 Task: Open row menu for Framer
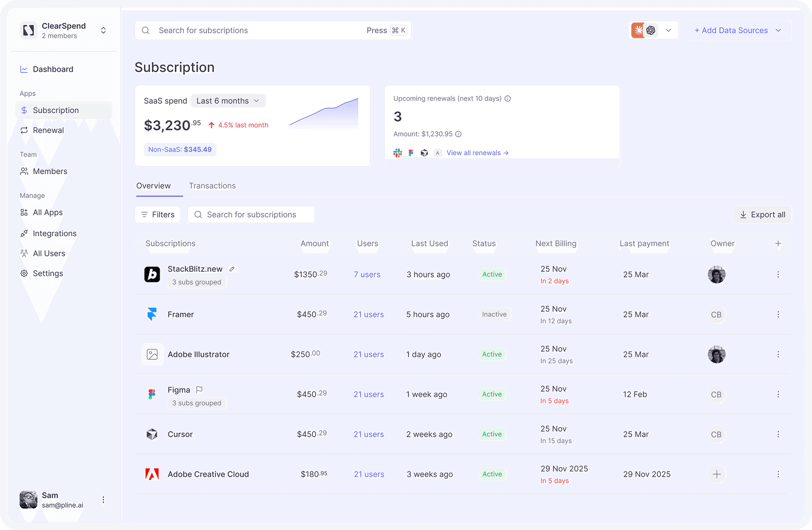778,314
